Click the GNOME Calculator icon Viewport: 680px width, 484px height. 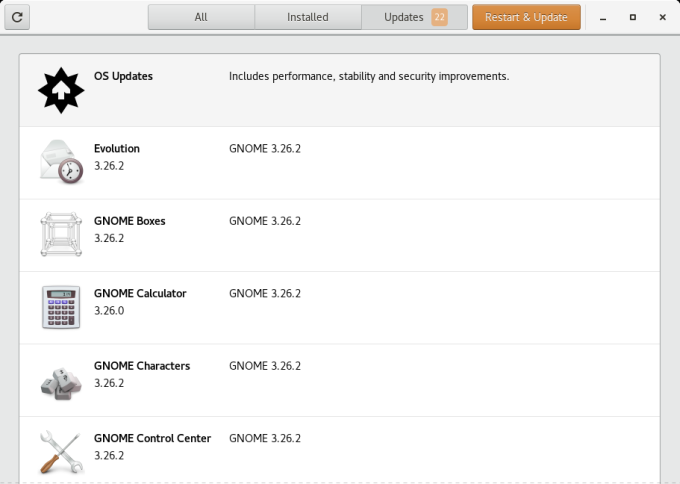(x=60, y=307)
